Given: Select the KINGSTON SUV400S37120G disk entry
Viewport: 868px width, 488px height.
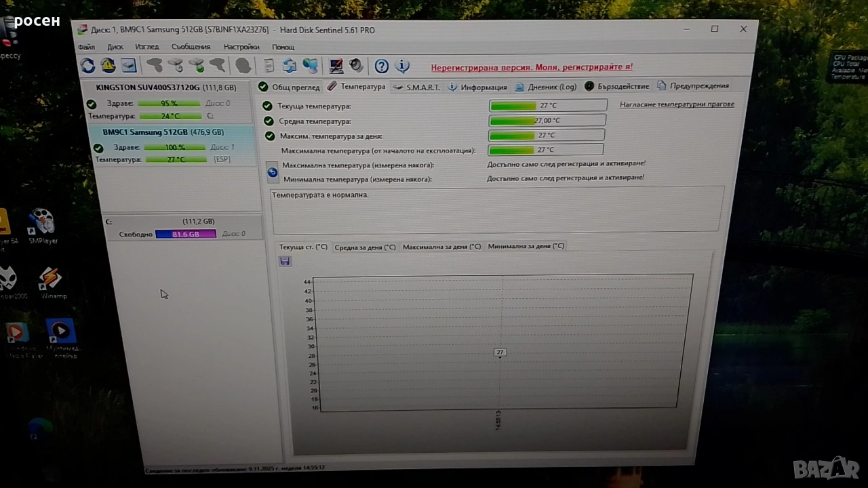Looking at the screenshot, I should coord(166,87).
